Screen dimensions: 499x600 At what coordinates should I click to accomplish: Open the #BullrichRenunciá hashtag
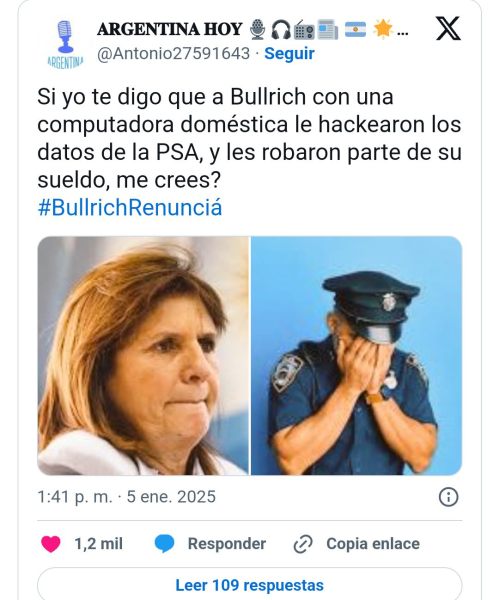coord(130,207)
